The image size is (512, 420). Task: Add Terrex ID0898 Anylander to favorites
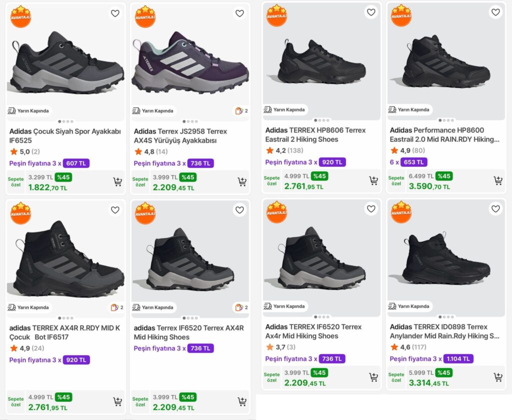pos(495,209)
